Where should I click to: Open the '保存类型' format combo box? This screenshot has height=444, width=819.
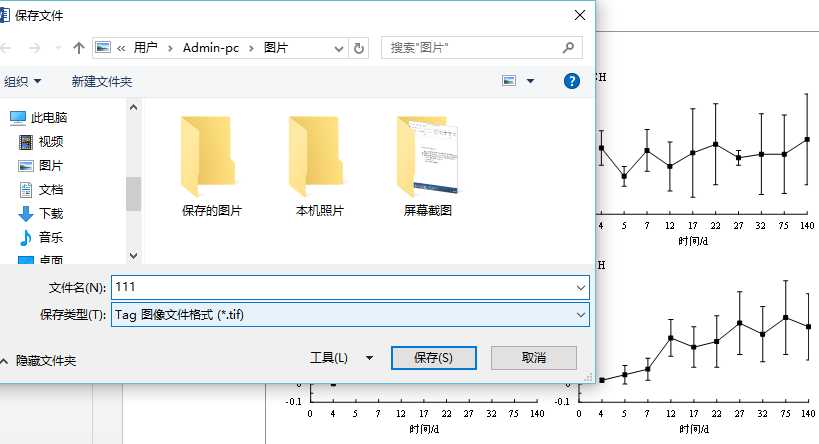point(350,314)
